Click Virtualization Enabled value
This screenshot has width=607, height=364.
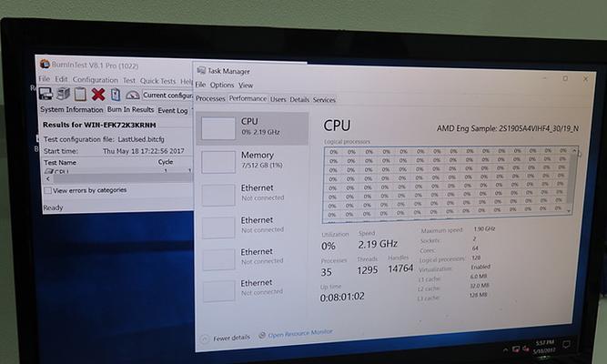pos(481,267)
